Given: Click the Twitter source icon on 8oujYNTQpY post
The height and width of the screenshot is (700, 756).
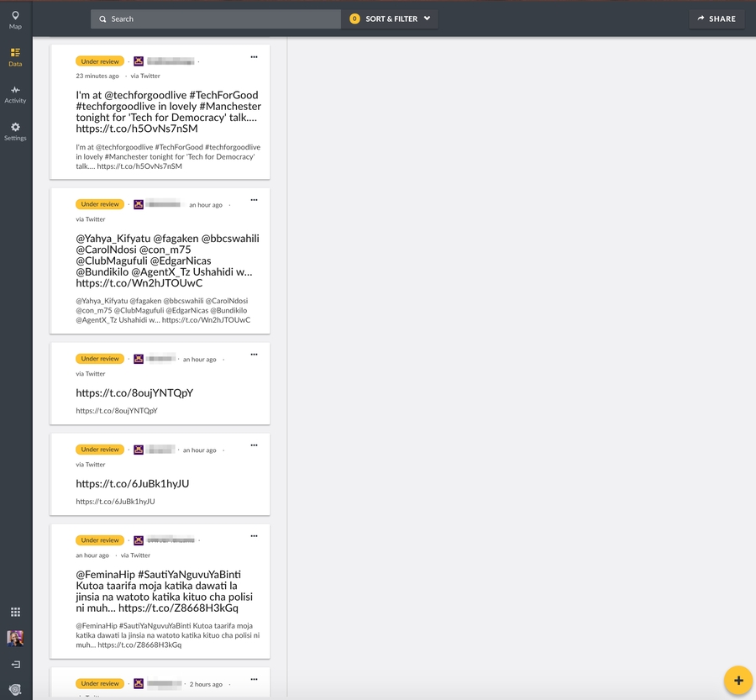Looking at the screenshot, I should [x=139, y=359].
